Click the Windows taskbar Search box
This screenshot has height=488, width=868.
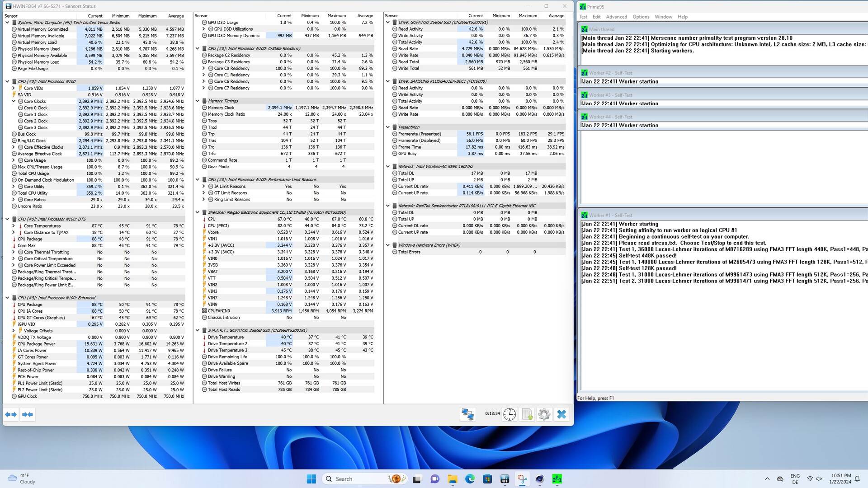[365, 479]
